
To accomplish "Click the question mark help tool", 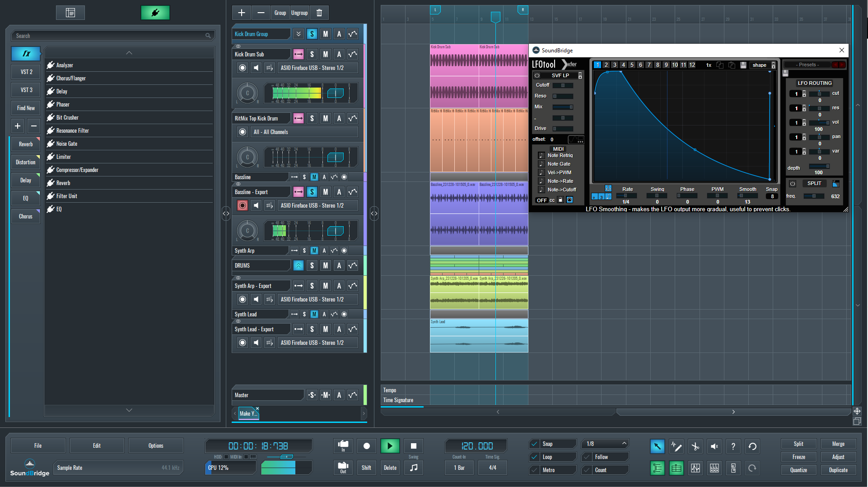I will coord(733,446).
